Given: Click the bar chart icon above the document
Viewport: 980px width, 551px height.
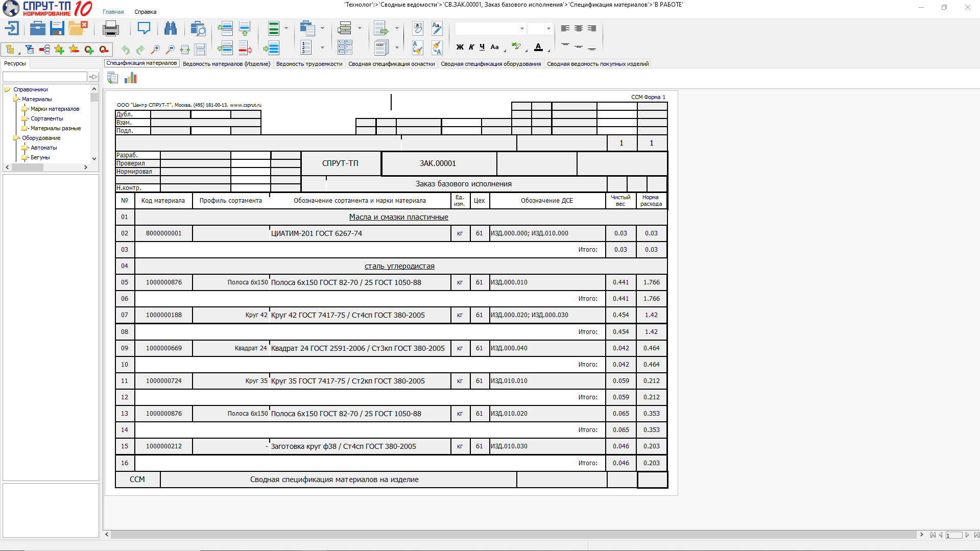Looking at the screenshot, I should 131,78.
